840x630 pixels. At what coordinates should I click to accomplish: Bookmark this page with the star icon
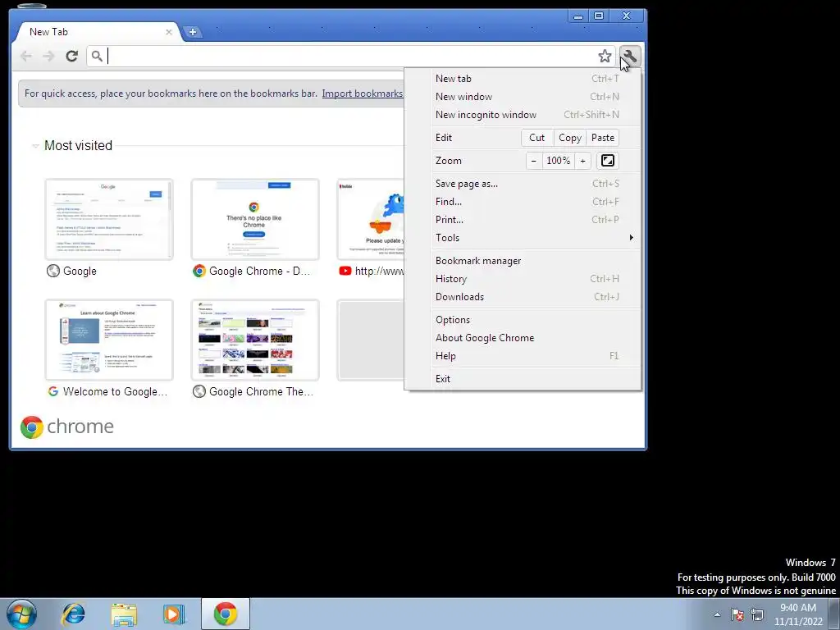coord(605,57)
